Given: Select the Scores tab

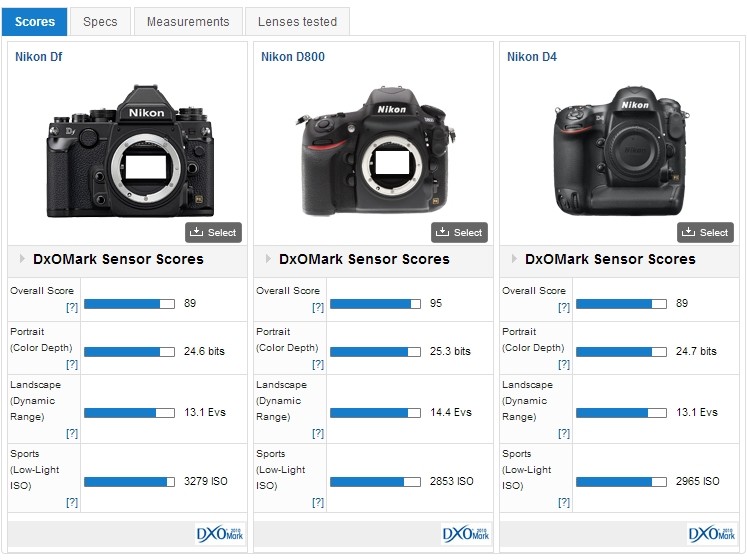Looking at the screenshot, I should pyautogui.click(x=35, y=21).
